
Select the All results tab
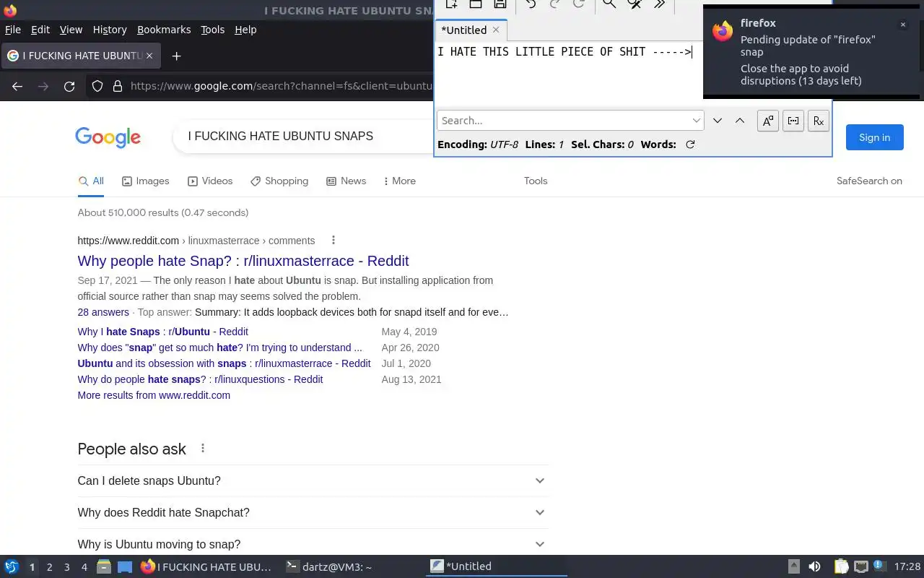pyautogui.click(x=92, y=181)
